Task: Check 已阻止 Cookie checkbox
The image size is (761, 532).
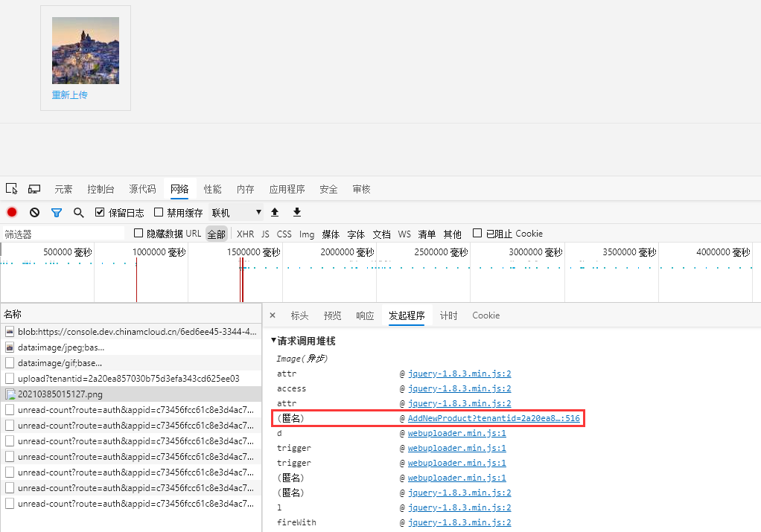Action: (477, 234)
